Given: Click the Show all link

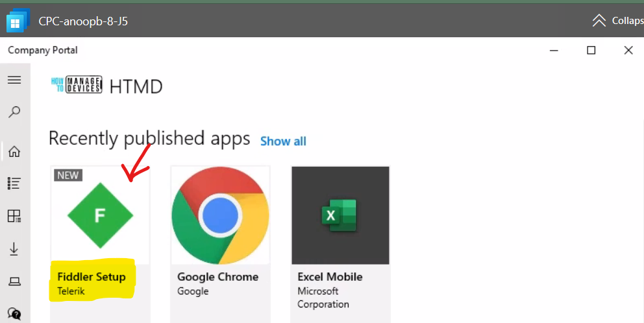Looking at the screenshot, I should point(283,141).
